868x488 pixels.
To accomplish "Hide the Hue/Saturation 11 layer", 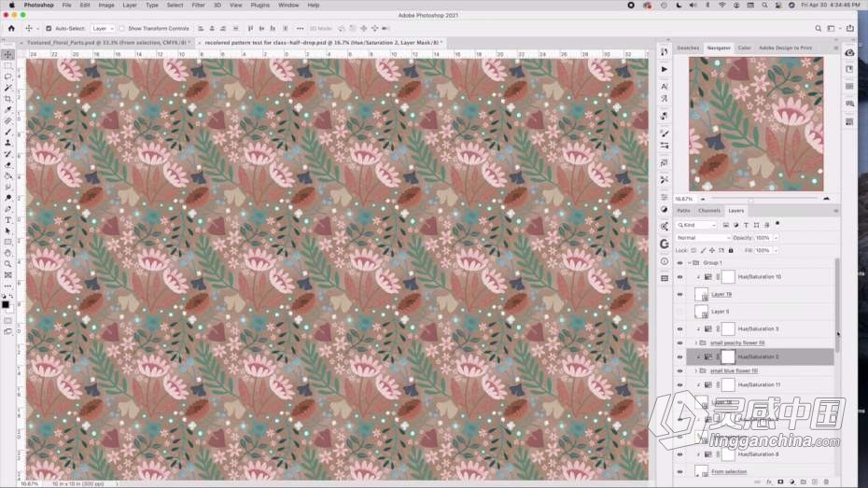I will 679,384.
